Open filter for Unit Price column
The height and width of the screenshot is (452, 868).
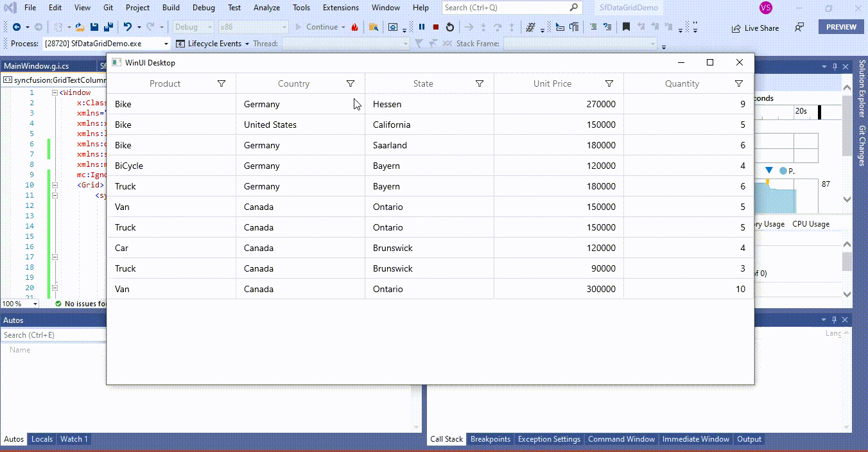tap(609, 83)
